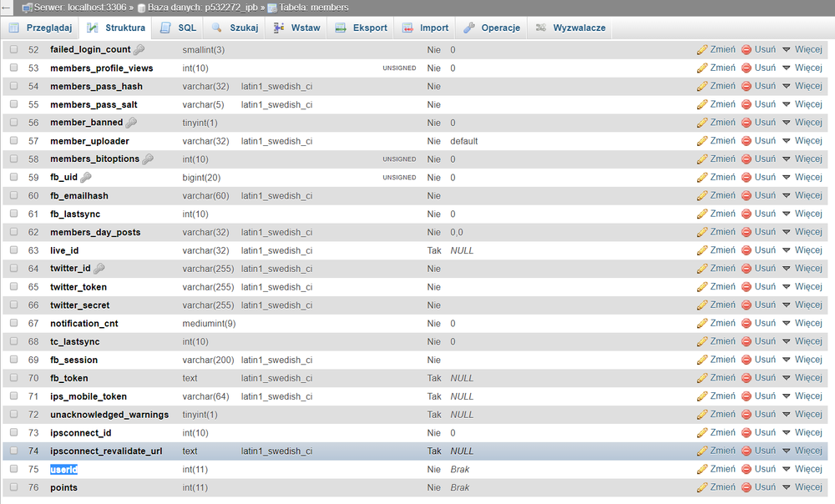Click the key icon beside twitter_id

(99, 269)
